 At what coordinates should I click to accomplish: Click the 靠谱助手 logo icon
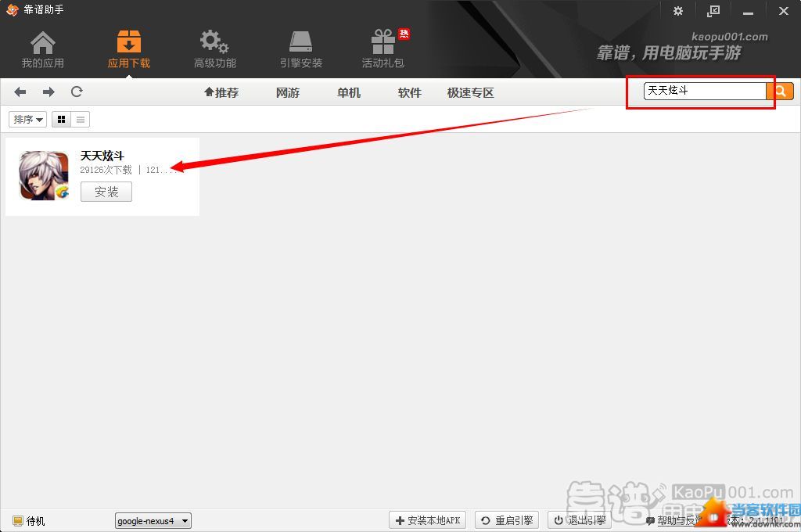coord(13,9)
